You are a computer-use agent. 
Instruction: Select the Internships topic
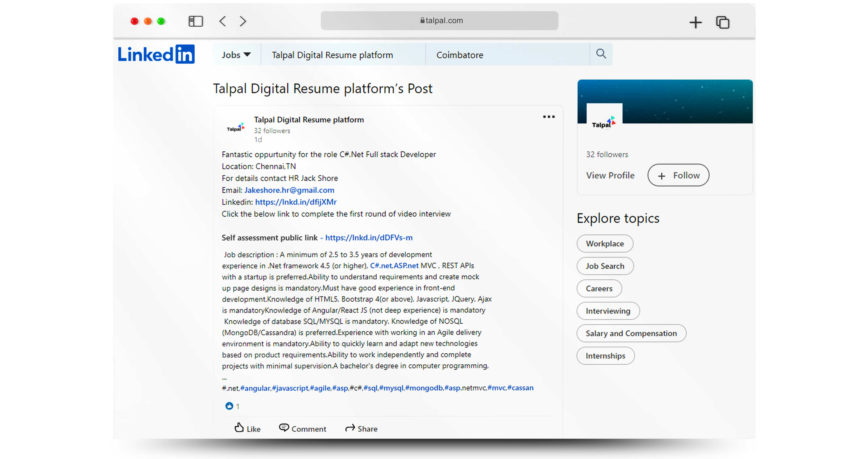(x=605, y=356)
